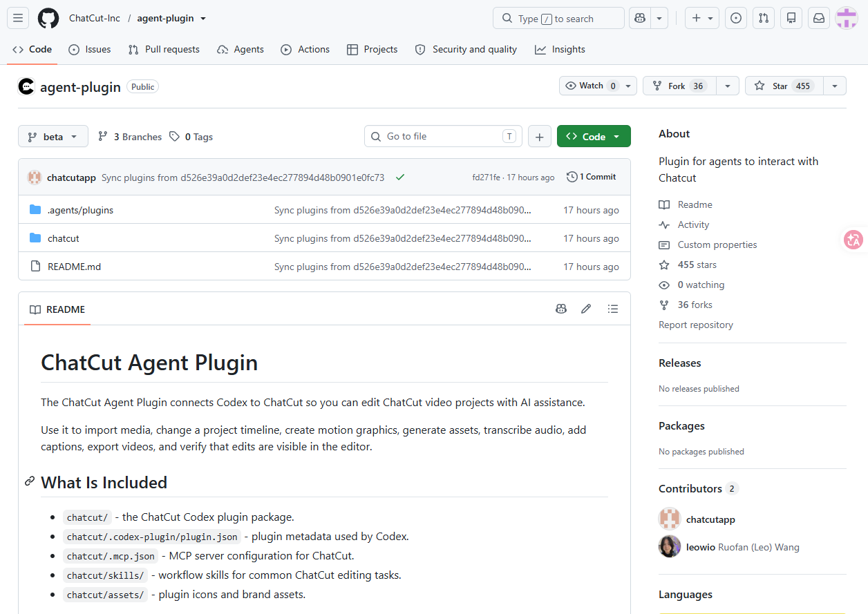The height and width of the screenshot is (614, 868).
Task: Click the agent-plugin repository avatar logo
Action: (26, 86)
